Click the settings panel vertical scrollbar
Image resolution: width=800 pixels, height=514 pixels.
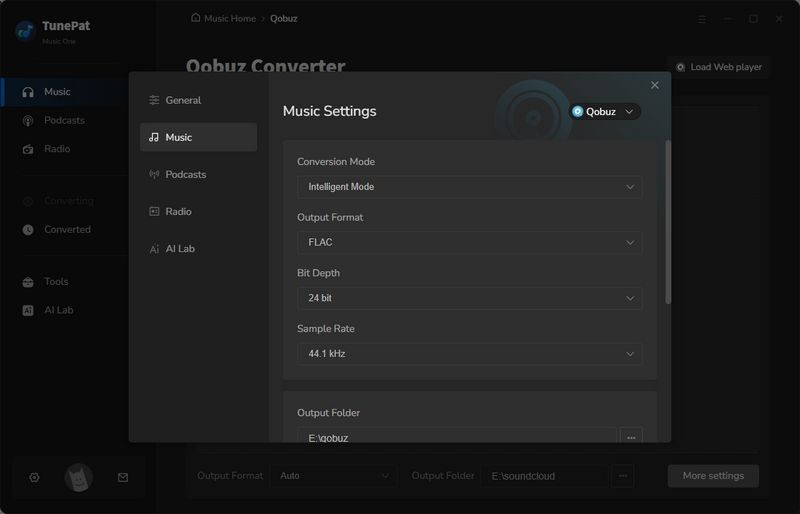tap(667, 220)
